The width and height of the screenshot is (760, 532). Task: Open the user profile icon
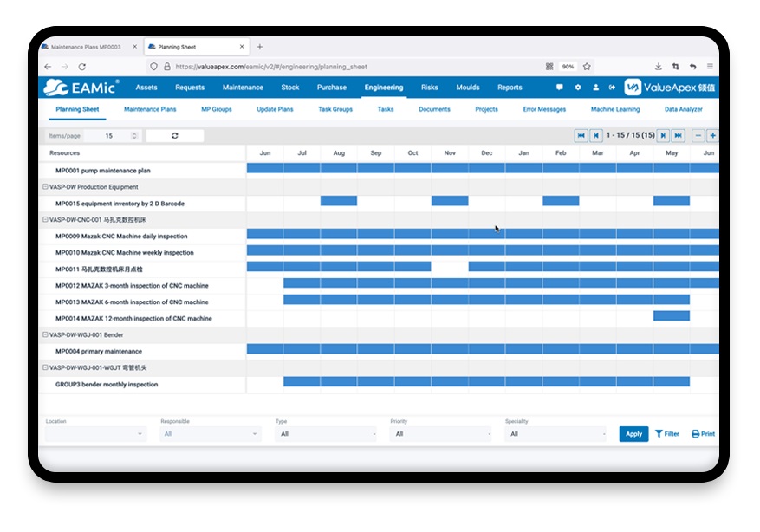595,88
